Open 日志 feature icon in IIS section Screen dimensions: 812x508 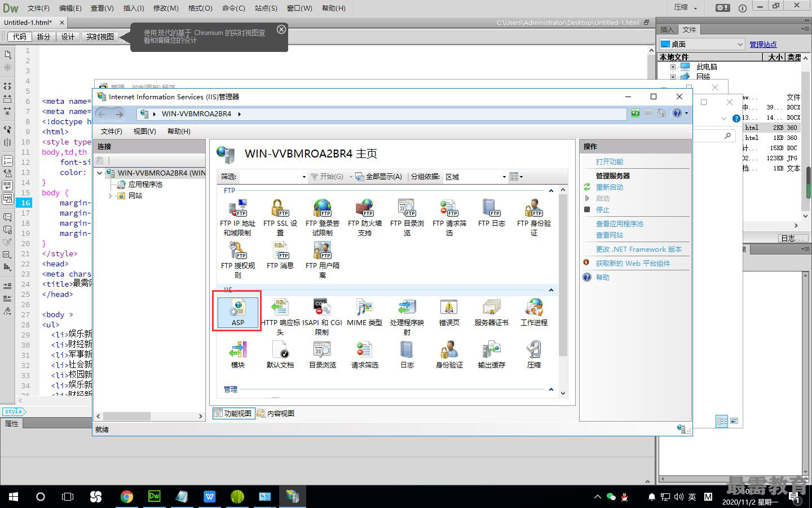[x=407, y=354]
